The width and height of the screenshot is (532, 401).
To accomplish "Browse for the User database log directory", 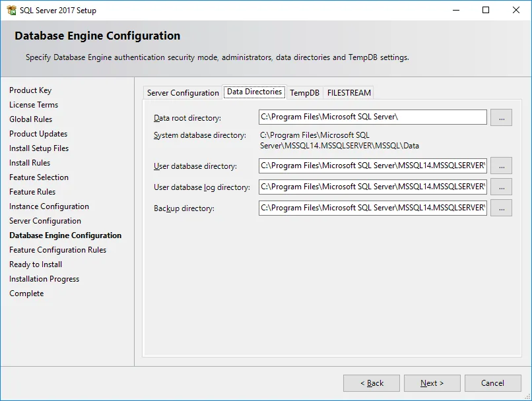I will coord(501,187).
